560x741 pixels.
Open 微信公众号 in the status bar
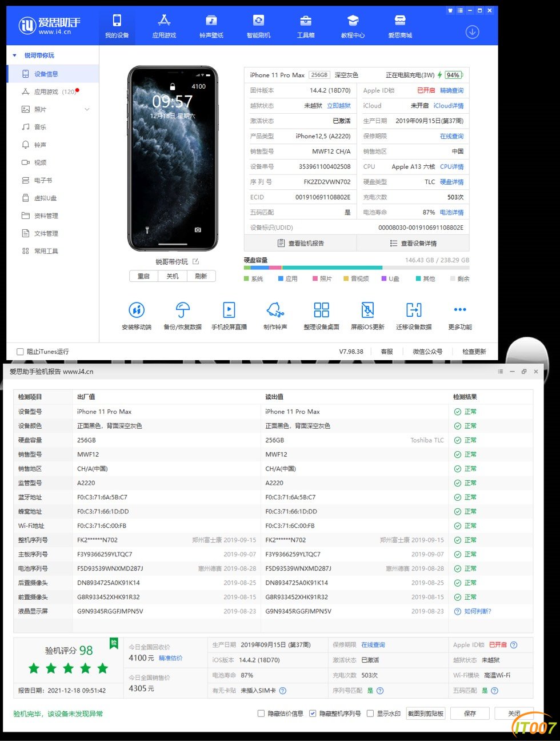[x=427, y=352]
